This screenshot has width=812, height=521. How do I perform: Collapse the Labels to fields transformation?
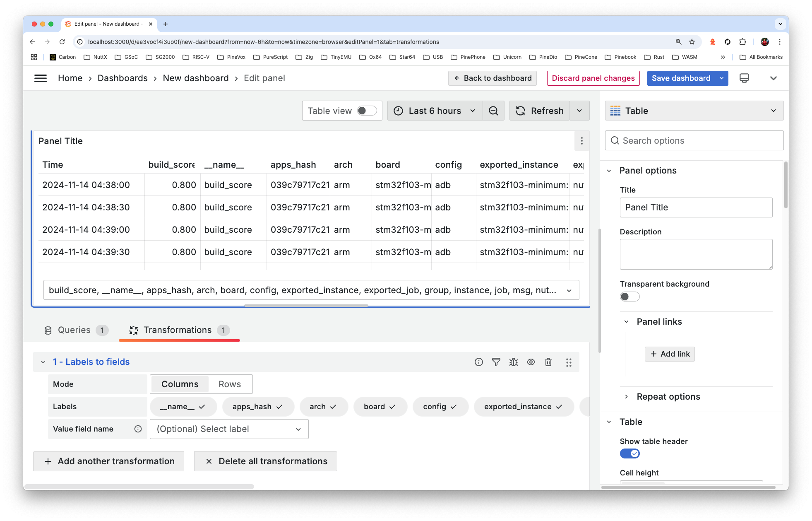[x=43, y=362]
